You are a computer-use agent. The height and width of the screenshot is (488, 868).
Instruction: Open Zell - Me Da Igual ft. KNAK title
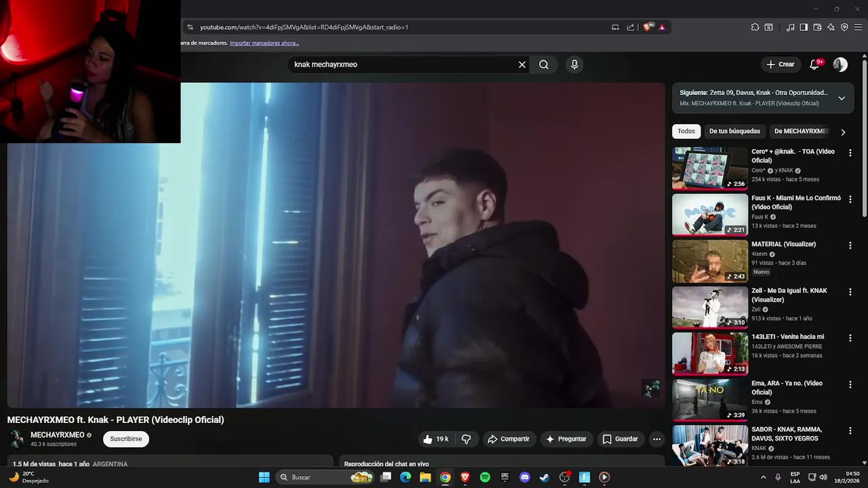[789, 295]
